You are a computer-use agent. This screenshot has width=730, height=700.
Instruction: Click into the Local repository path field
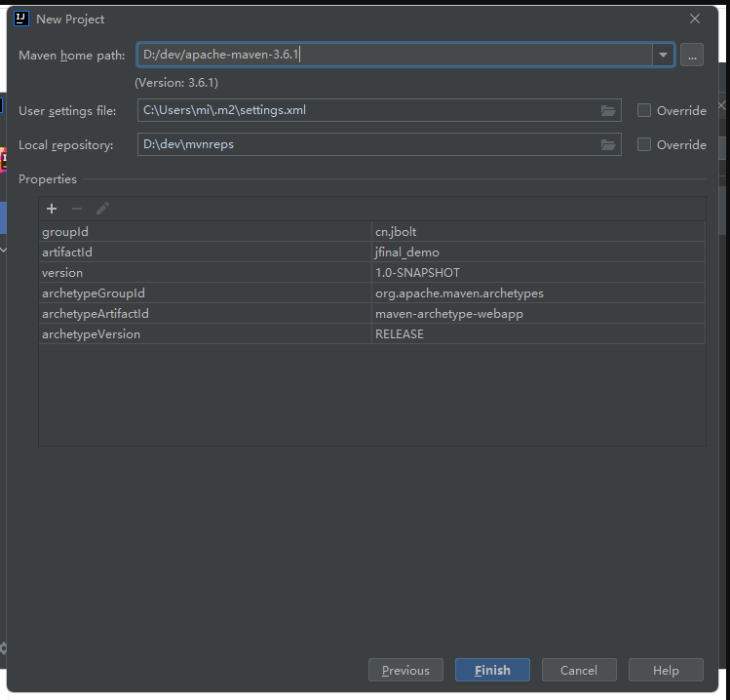click(x=365, y=145)
